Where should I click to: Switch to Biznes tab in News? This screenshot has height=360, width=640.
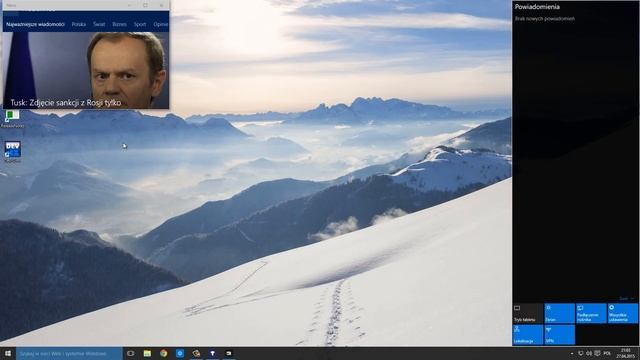119,24
